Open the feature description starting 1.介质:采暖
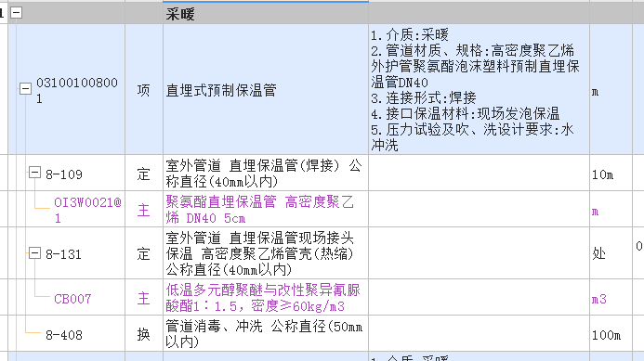 (x=479, y=89)
